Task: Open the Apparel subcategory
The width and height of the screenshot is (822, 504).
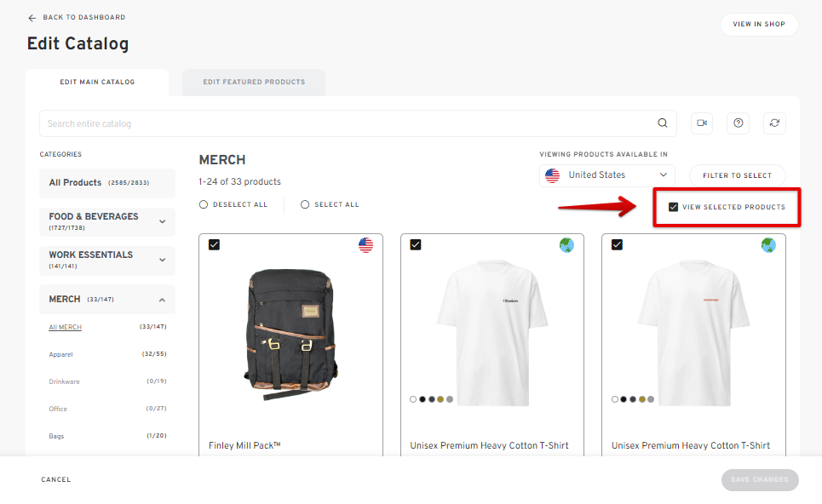Action: click(x=60, y=354)
